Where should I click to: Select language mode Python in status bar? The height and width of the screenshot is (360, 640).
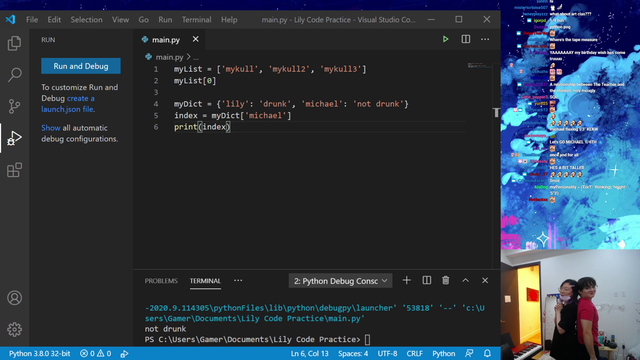(x=444, y=353)
